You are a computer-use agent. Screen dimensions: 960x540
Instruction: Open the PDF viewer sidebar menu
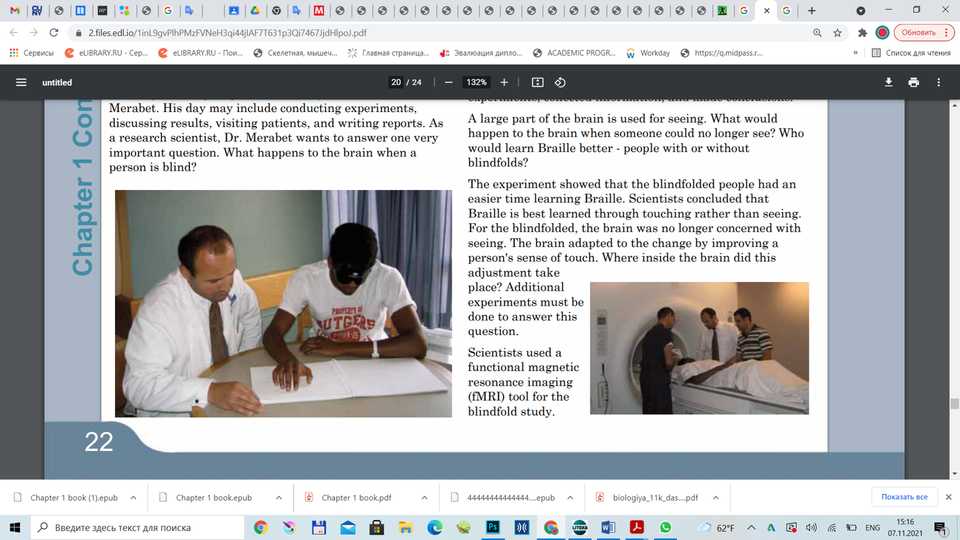pos(21,82)
